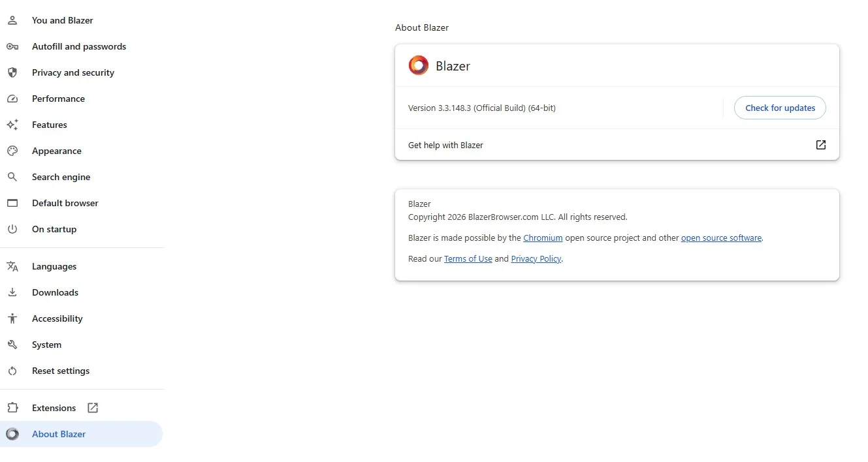Click the shield icon for Privacy and security
Viewport: 868px width, 462px height.
pyautogui.click(x=12, y=72)
